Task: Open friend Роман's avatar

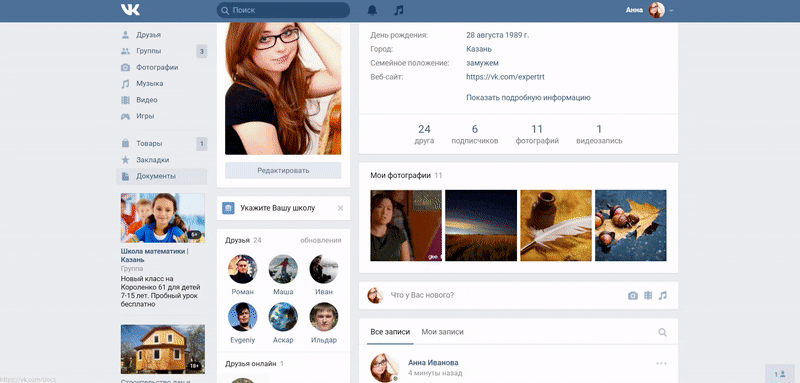Action: pos(242,269)
